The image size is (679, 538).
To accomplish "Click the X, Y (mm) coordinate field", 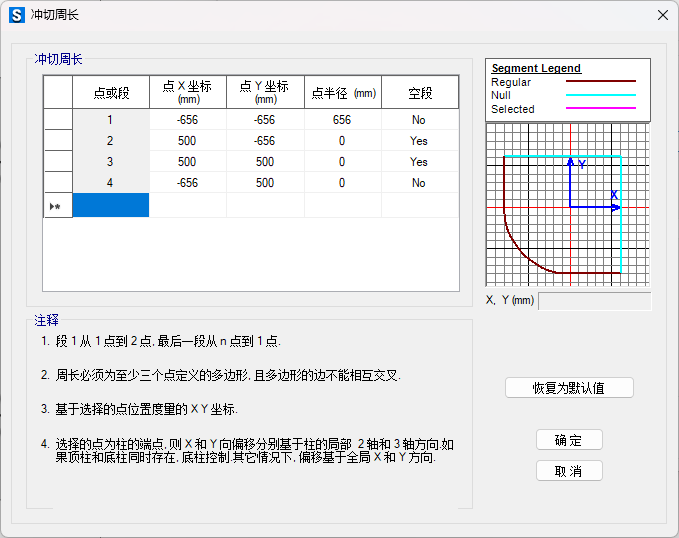I will pyautogui.click(x=594, y=301).
